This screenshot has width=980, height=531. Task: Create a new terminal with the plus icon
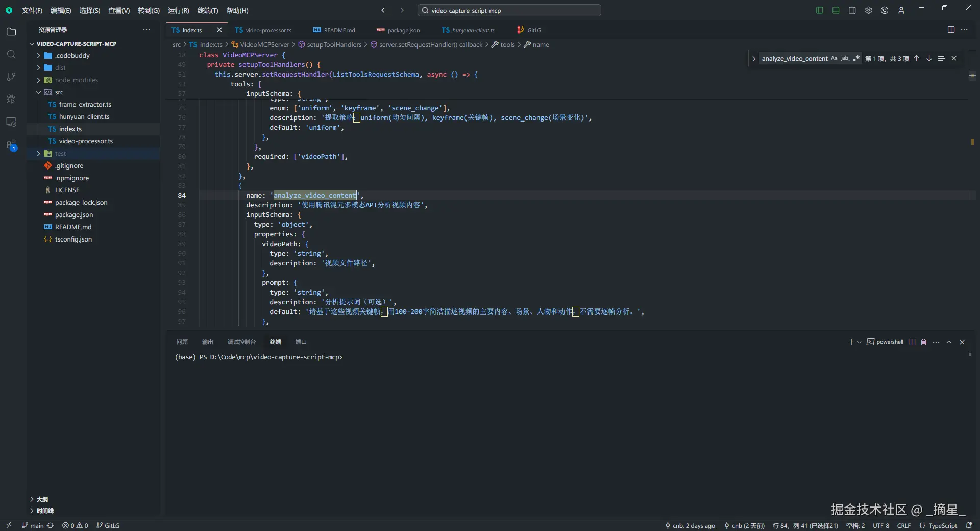851,342
